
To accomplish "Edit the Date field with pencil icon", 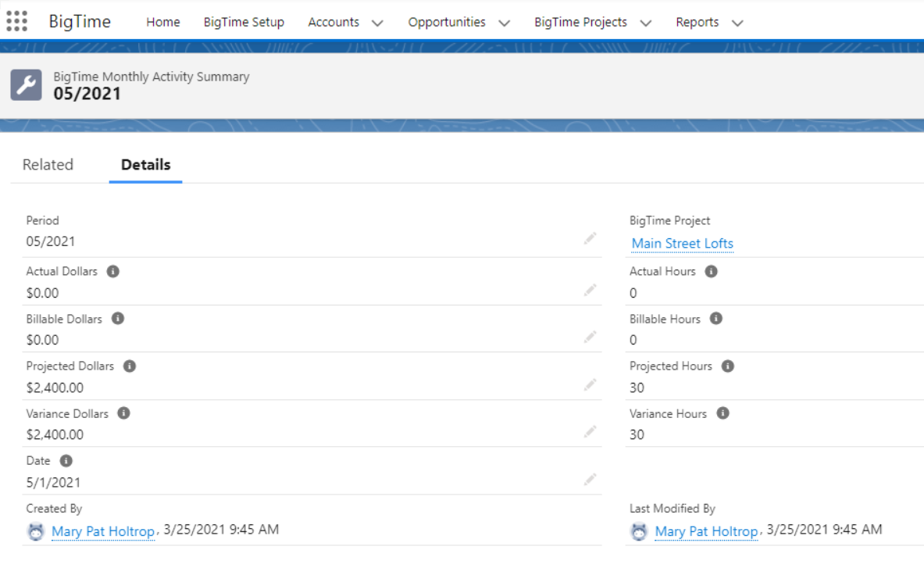I will [x=590, y=479].
